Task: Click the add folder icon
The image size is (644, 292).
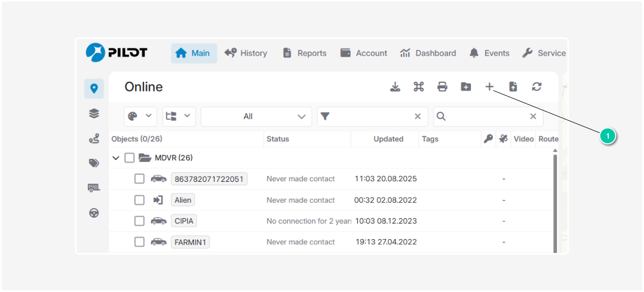Action: point(466,87)
